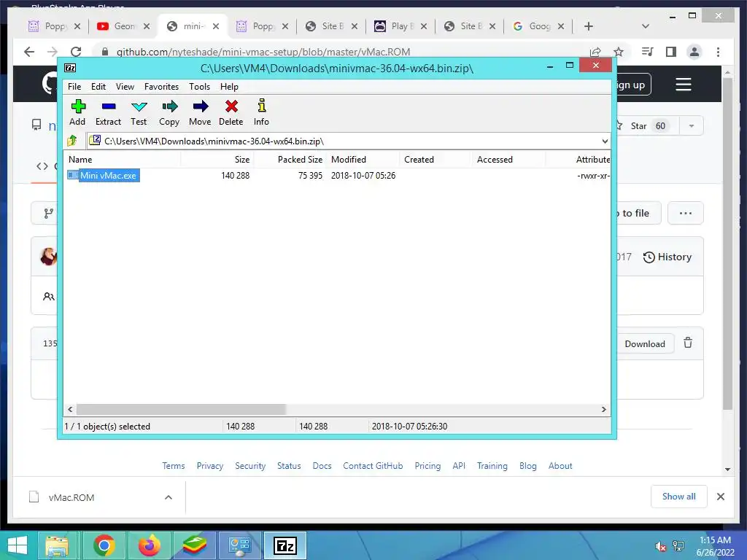Open the Chrome profile avatar
Screen dimensions: 747x560
pos(694,52)
